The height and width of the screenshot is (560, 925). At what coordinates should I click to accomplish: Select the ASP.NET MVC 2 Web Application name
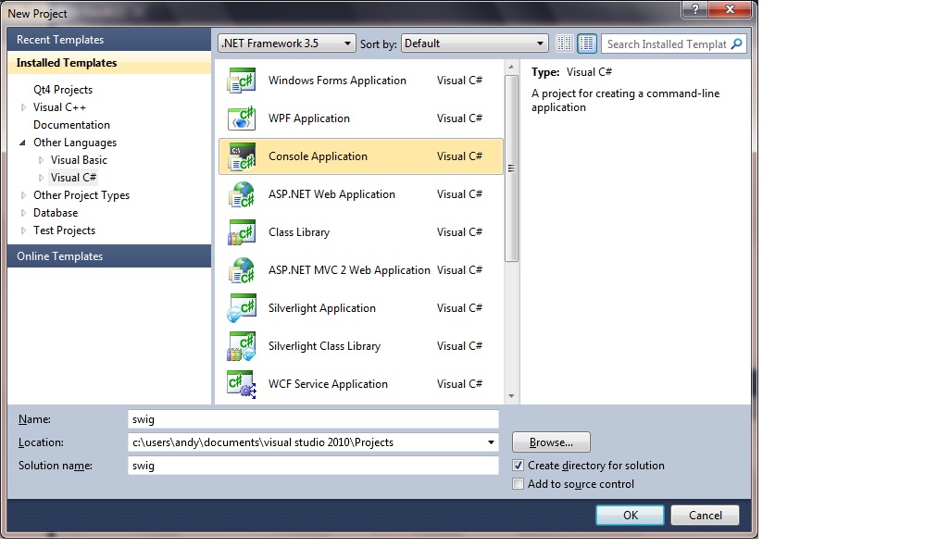coord(349,270)
